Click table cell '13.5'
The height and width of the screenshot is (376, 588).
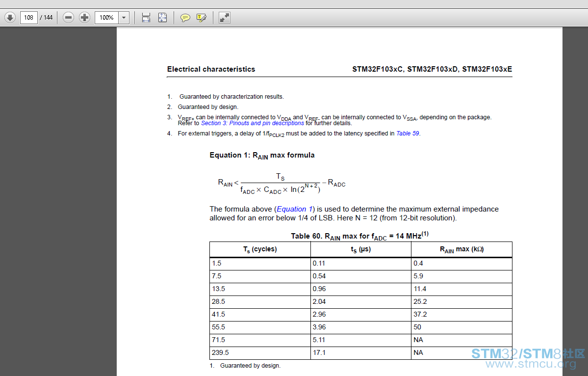[x=260, y=289]
